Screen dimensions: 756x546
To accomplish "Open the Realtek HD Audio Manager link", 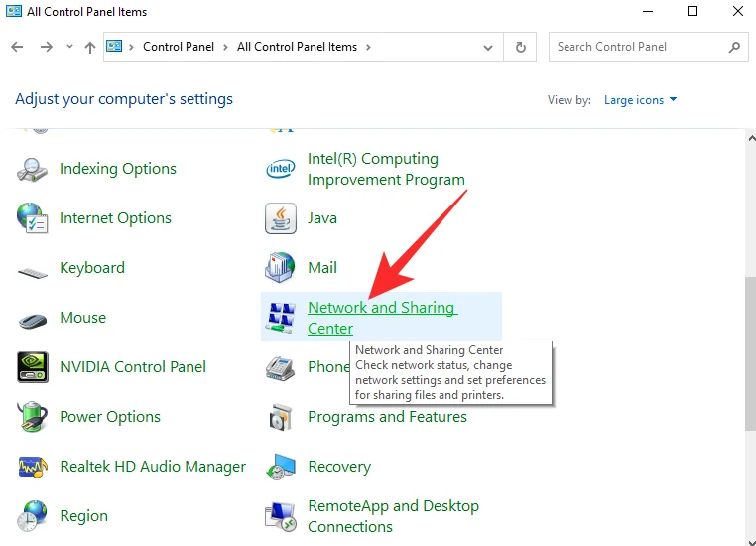I will (x=153, y=467).
